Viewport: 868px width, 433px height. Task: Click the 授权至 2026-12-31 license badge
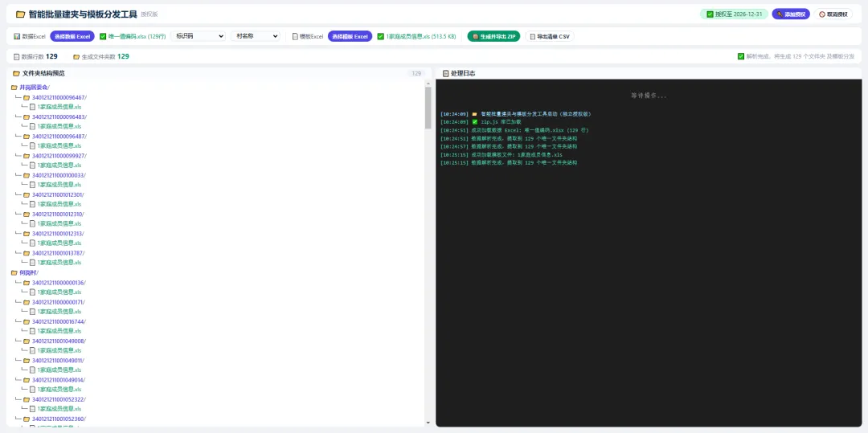pyautogui.click(x=734, y=14)
